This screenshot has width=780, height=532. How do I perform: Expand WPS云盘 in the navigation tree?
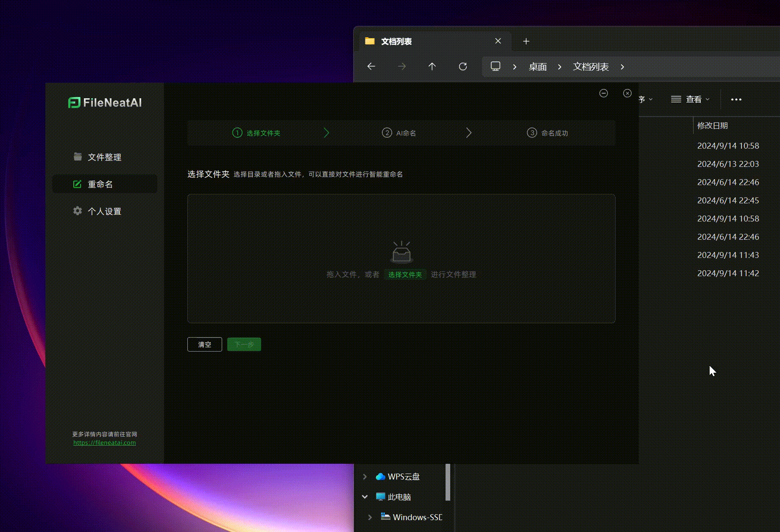(x=365, y=477)
